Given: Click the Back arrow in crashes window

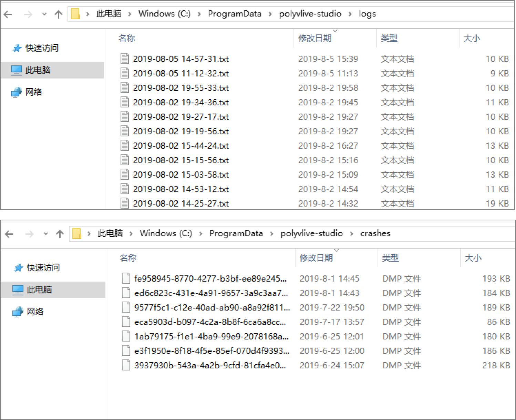Looking at the screenshot, I should (9, 234).
